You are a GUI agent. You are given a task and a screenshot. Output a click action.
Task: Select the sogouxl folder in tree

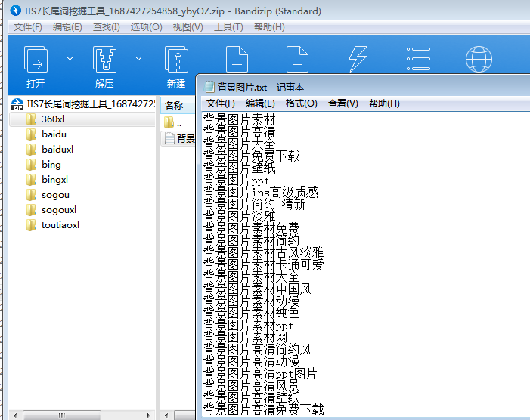tap(51, 210)
